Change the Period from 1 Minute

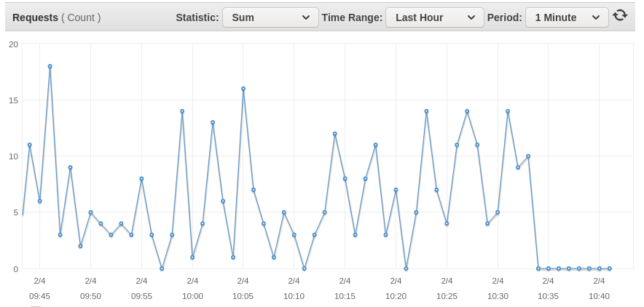click(x=567, y=17)
